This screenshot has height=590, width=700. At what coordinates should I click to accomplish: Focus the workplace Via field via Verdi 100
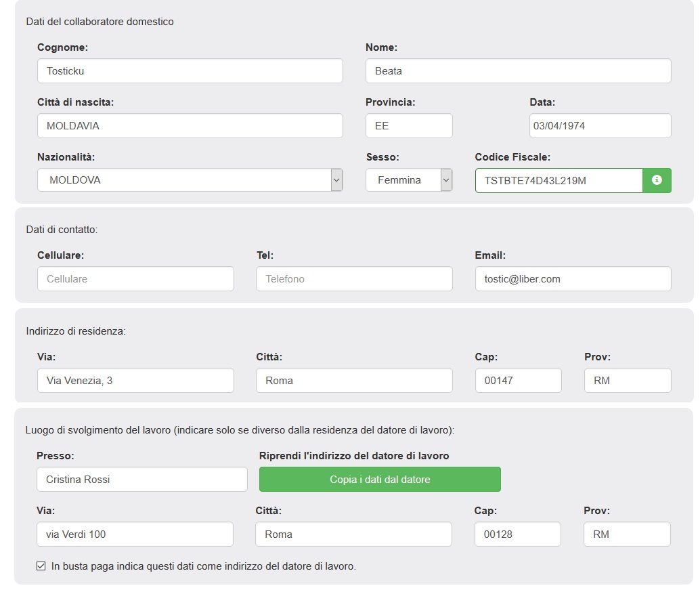pyautogui.click(x=135, y=534)
